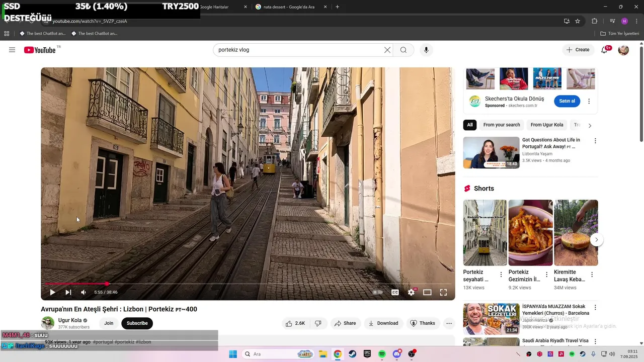This screenshot has width=644, height=362.
Task: Mute the player volume
Action: point(84,292)
